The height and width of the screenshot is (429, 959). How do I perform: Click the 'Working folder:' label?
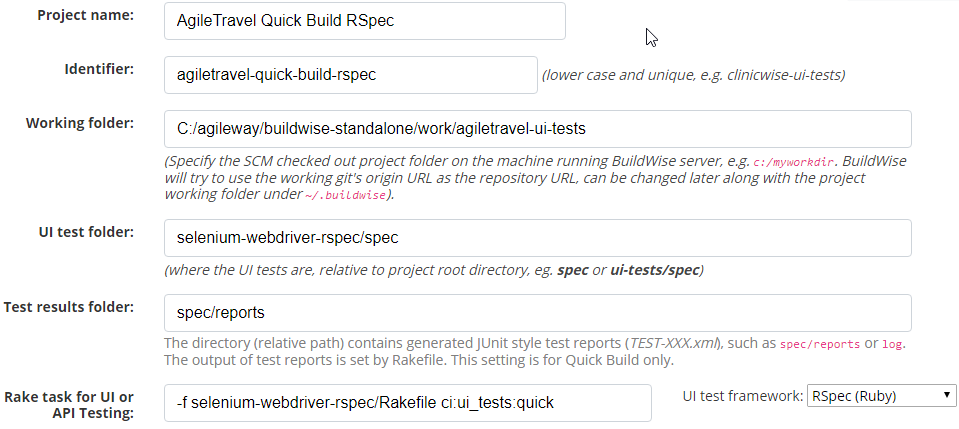coord(80,123)
